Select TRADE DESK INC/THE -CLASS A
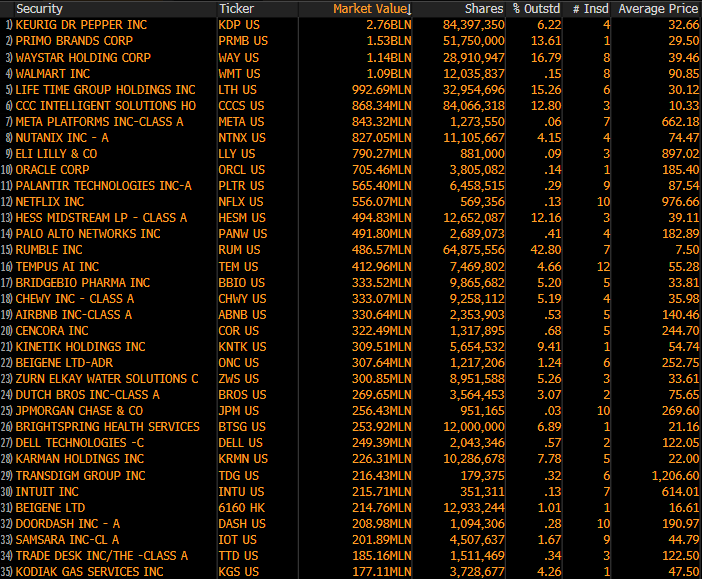This screenshot has height=579, width=702. [x=102, y=556]
